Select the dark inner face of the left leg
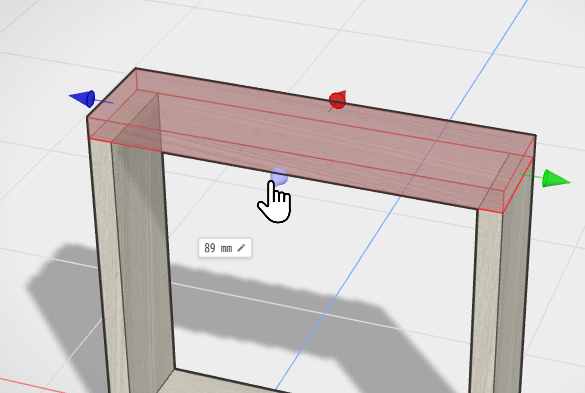The width and height of the screenshot is (585, 393). tap(144, 261)
